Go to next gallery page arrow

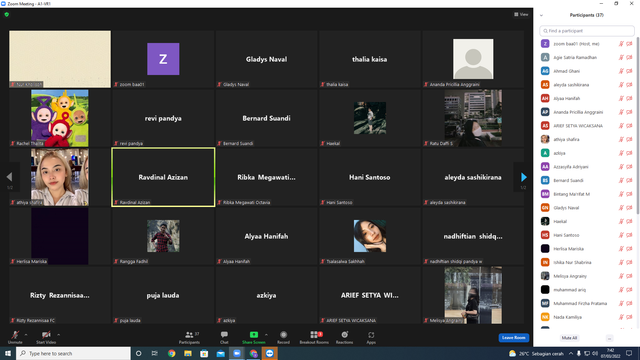pos(524,177)
